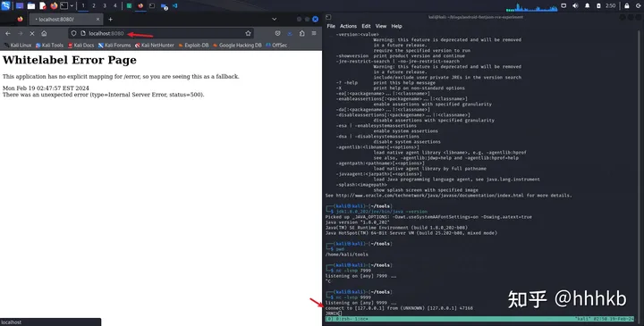The image size is (644, 326).
Task: Go to the Firefox home page
Action: coord(44,34)
